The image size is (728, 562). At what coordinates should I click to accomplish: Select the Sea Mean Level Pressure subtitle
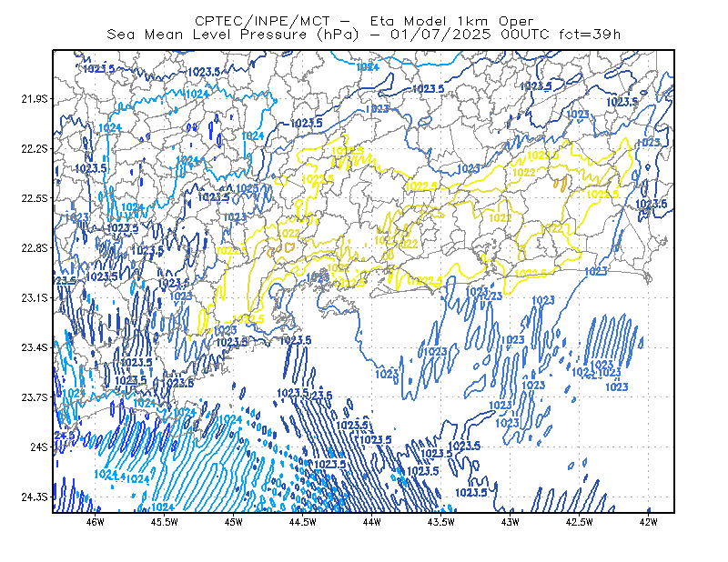tap(207, 35)
